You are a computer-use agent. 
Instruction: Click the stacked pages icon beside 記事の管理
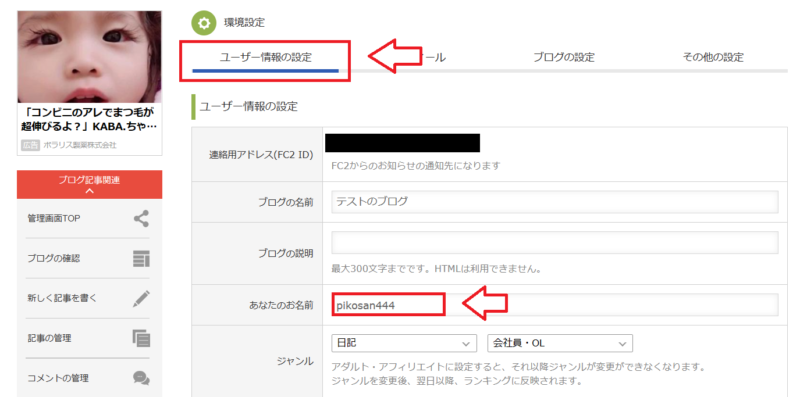(x=141, y=338)
